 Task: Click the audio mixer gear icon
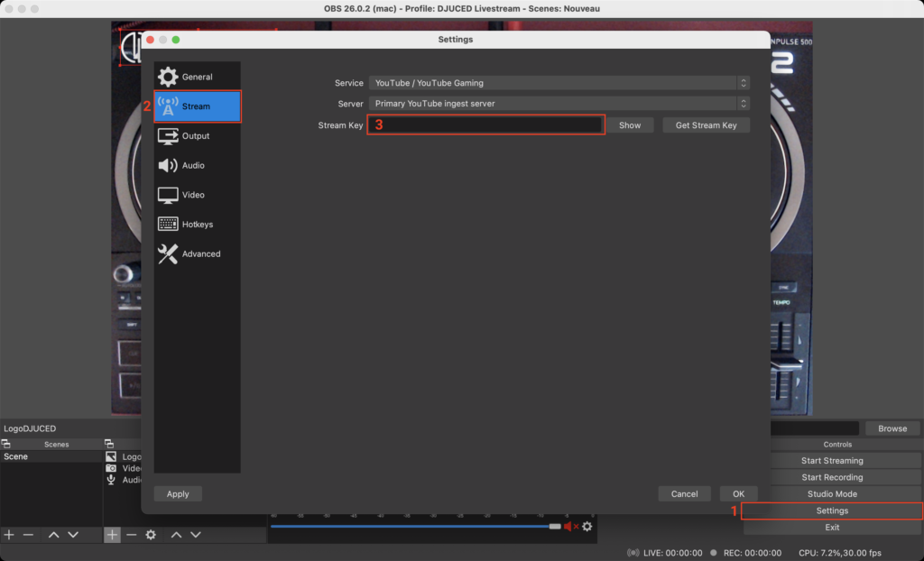pos(587,527)
